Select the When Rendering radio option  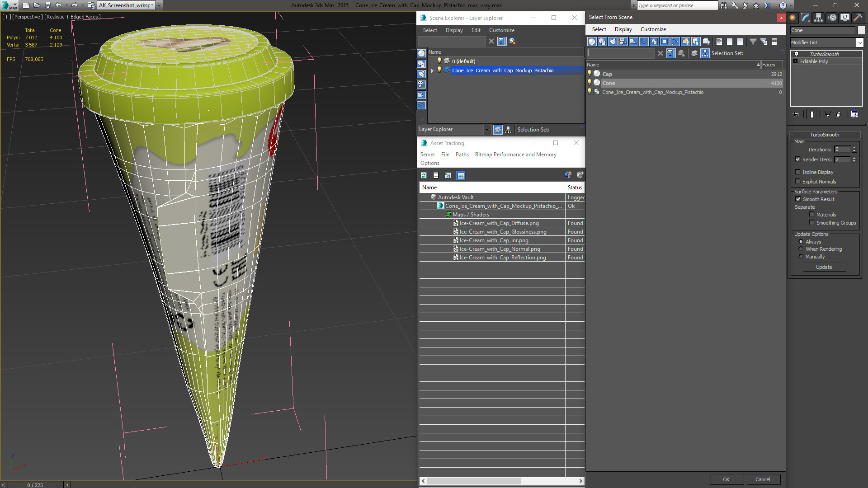coord(801,249)
